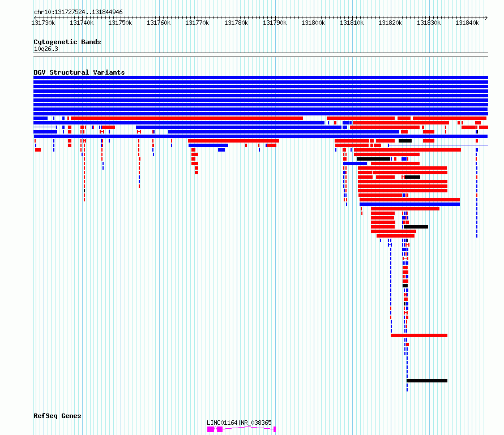Click the 131740k ruler label
The image size is (504, 435).
[82, 23]
